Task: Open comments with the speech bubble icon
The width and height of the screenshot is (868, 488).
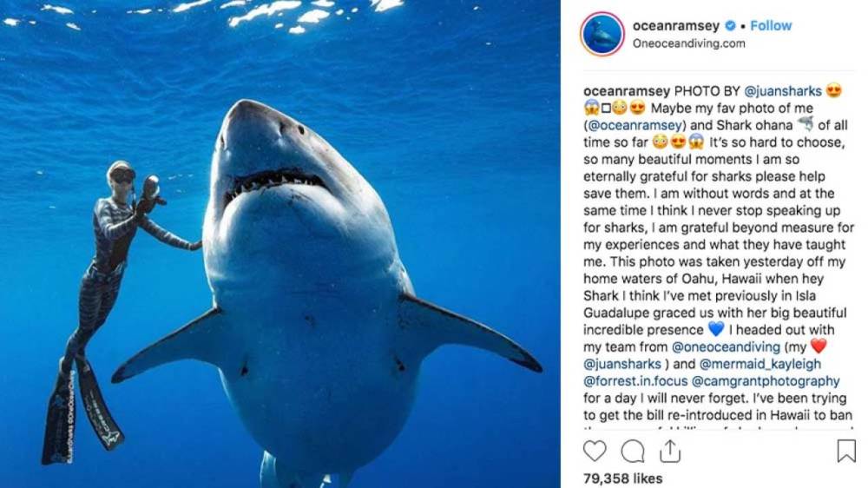Action: click(634, 451)
